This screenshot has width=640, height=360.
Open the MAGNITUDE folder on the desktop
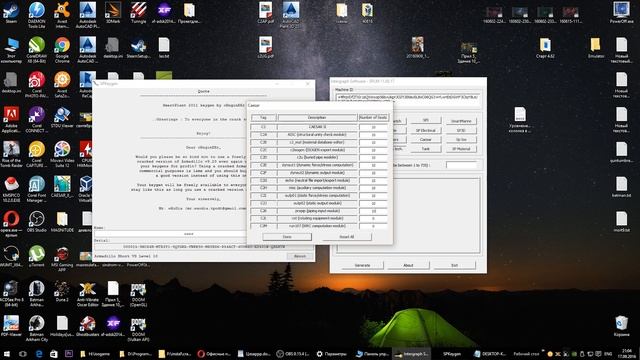click(x=62, y=222)
